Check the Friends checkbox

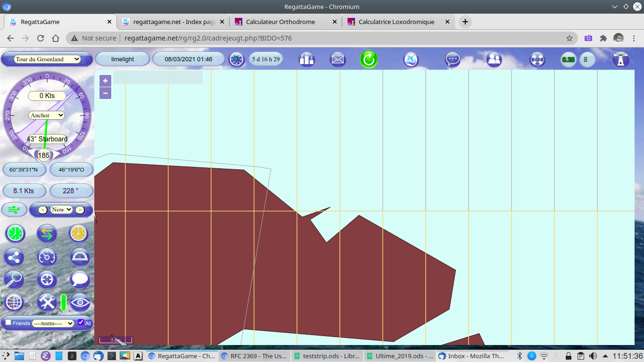pos(8,322)
